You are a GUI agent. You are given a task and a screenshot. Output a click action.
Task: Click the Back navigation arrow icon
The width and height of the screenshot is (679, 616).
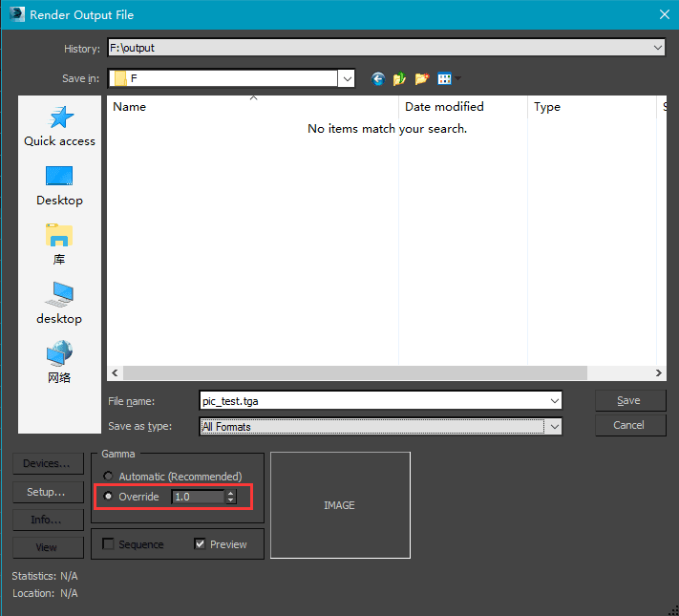378,78
